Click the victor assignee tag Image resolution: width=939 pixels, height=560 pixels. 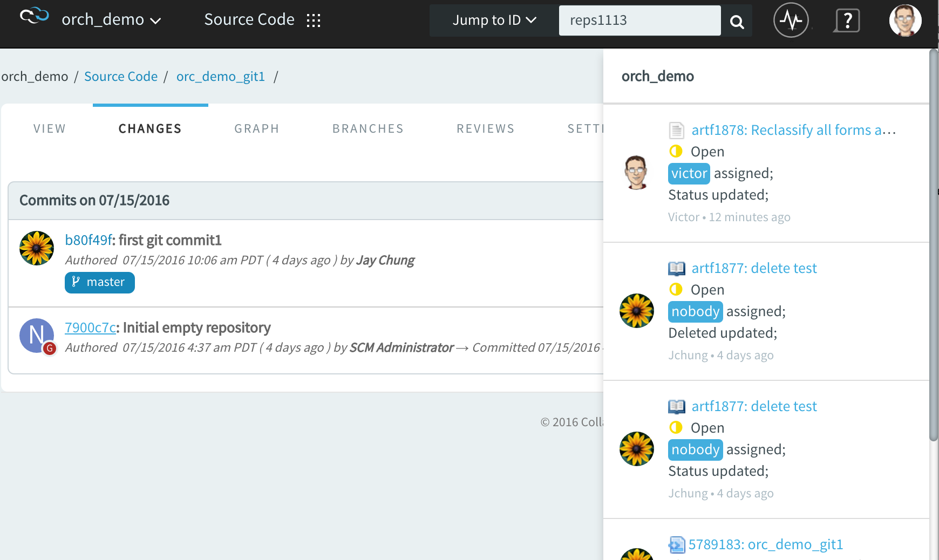pos(689,173)
